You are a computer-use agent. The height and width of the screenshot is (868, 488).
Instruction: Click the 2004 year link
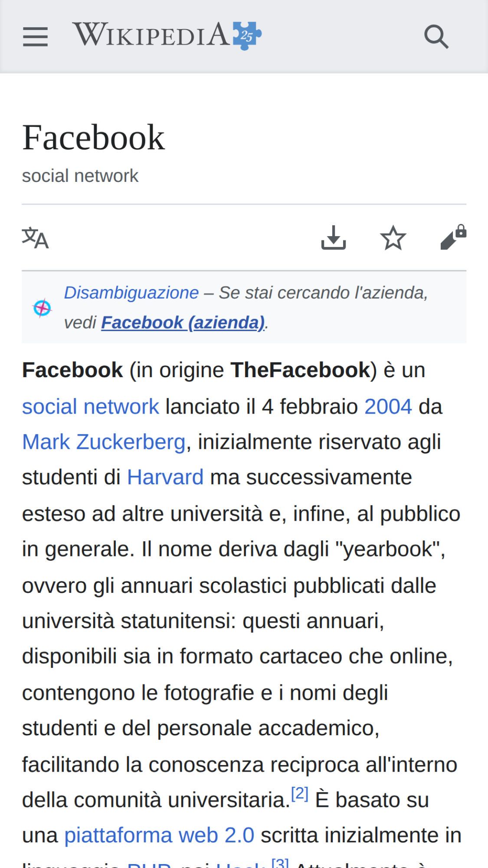[388, 407]
